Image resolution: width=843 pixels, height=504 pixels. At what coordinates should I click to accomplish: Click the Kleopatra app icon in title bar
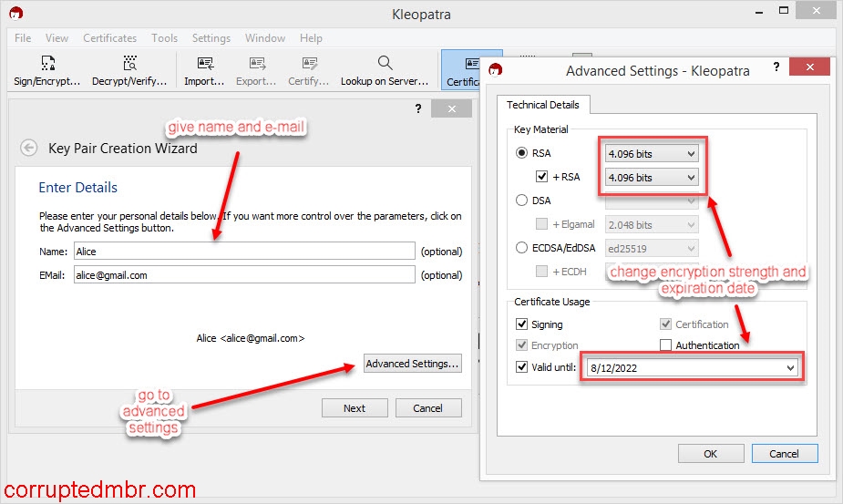[x=16, y=13]
